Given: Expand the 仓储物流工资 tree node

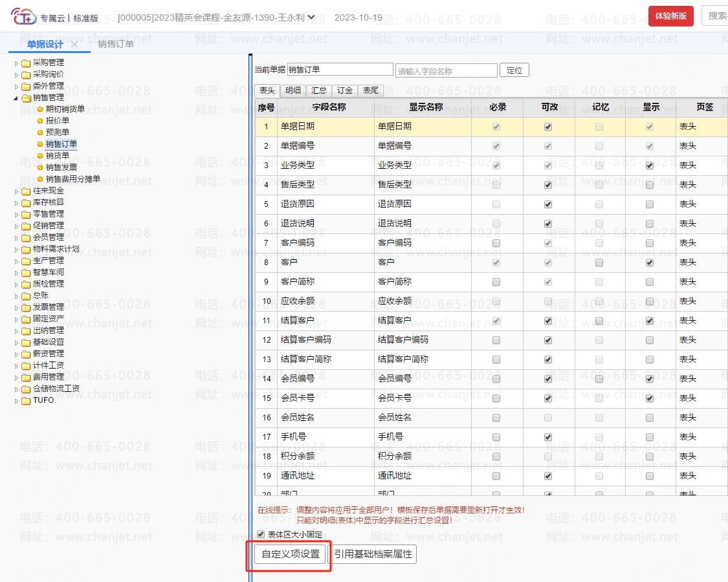Looking at the screenshot, I should pos(16,389).
